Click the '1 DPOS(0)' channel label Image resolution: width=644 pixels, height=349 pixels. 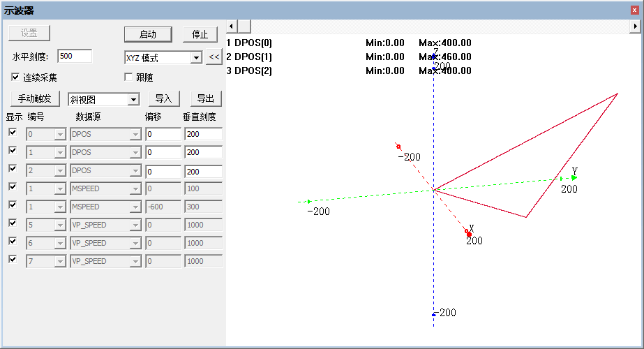coord(249,43)
